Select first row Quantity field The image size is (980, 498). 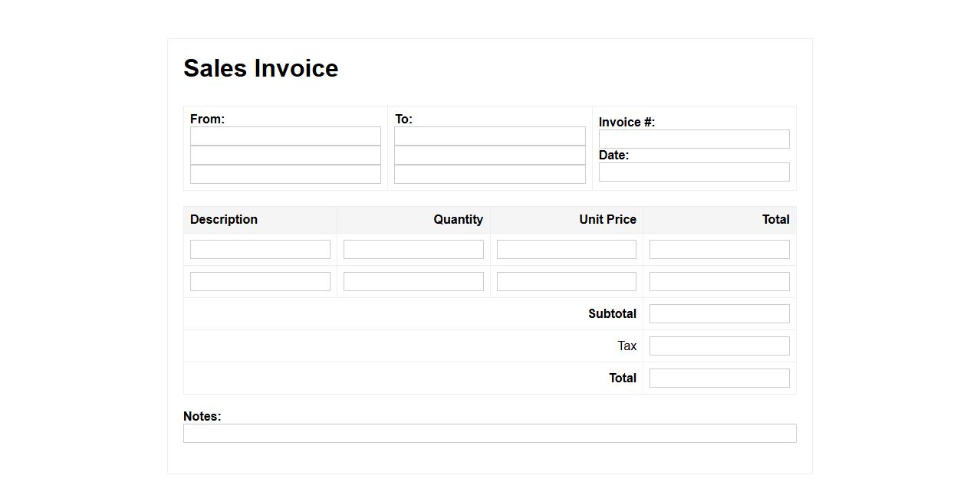(x=413, y=250)
